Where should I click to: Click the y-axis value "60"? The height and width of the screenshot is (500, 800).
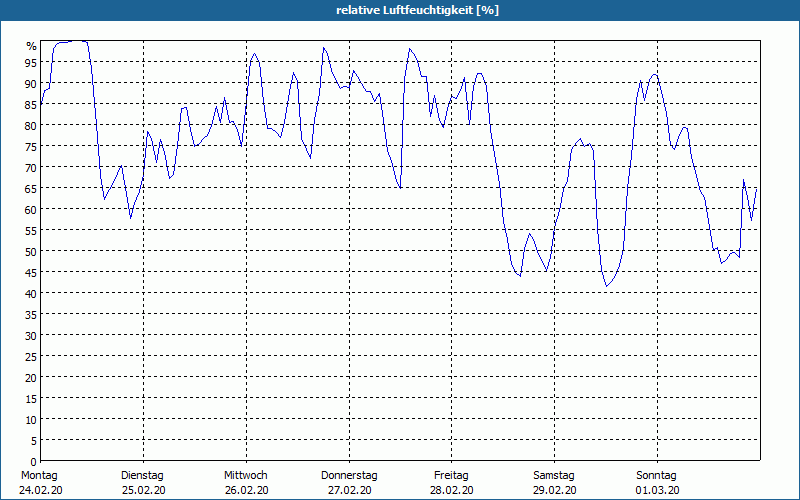pos(31,210)
